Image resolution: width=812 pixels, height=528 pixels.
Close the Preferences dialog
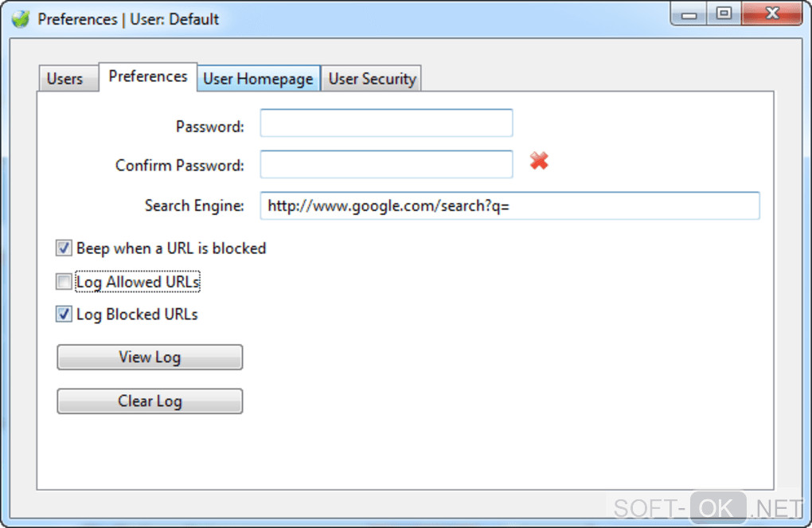(771, 14)
